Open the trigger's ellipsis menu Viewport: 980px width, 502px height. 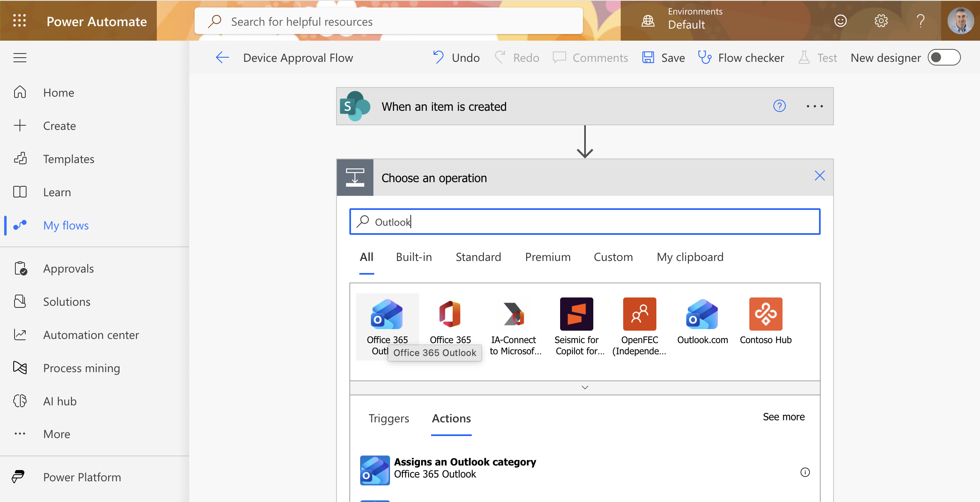[x=815, y=106]
